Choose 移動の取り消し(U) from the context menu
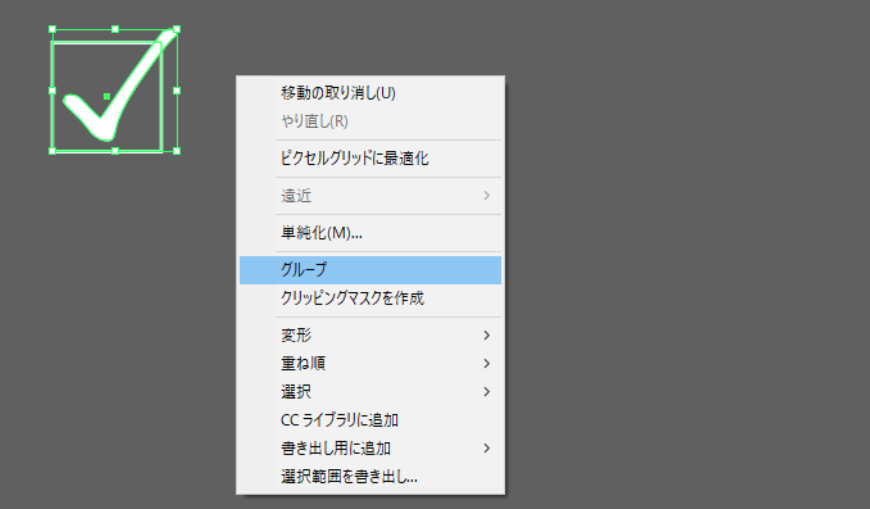870x509 pixels. [370, 93]
